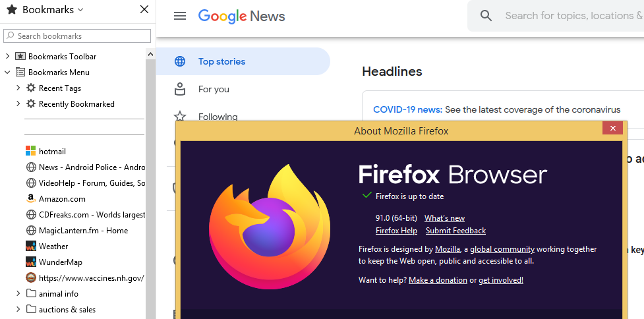Click globe icon beside MagicLantern.fm bookmark
Screen dimensions: 644x319
[31, 230]
